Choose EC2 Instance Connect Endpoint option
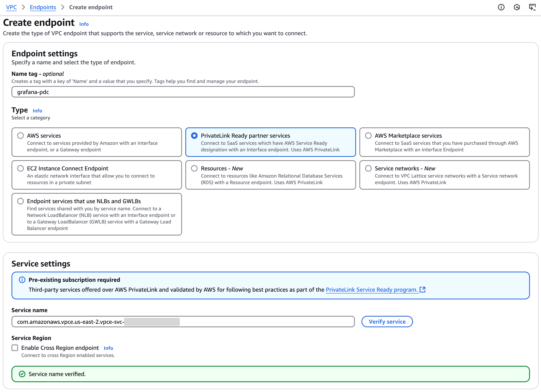Viewport: 541px width, 392px height. [x=20, y=168]
